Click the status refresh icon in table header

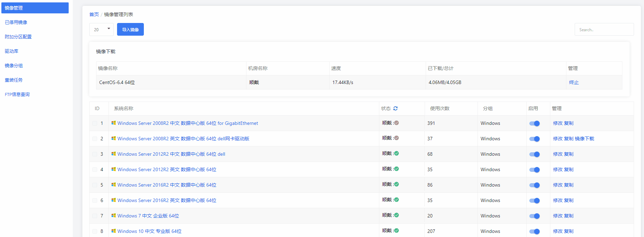[x=395, y=108]
